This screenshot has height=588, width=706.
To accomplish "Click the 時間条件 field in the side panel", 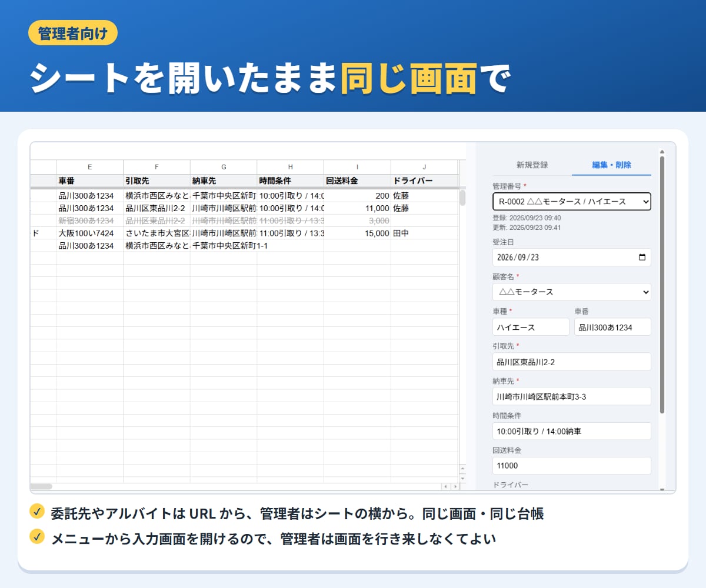I will pos(572,431).
